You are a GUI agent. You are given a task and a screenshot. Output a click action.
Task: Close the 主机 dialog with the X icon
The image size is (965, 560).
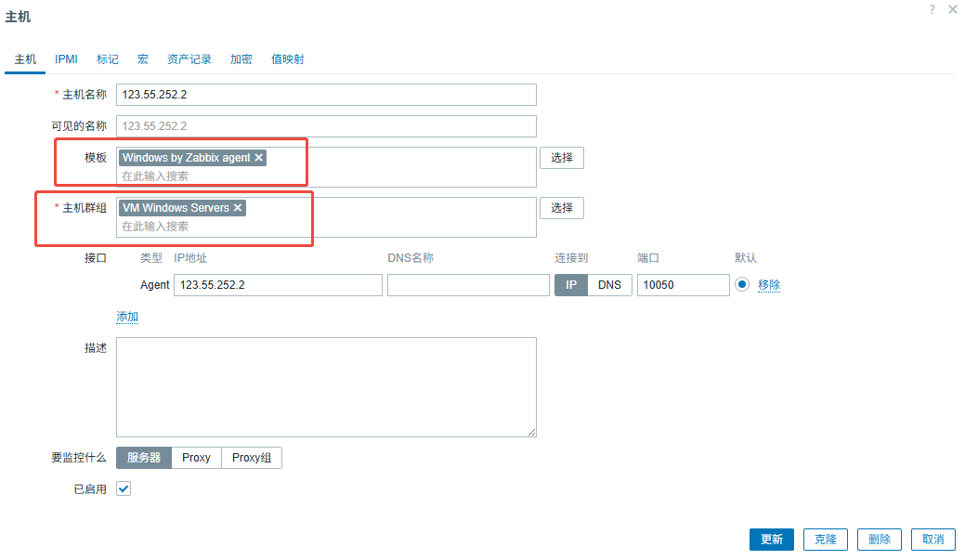(952, 9)
